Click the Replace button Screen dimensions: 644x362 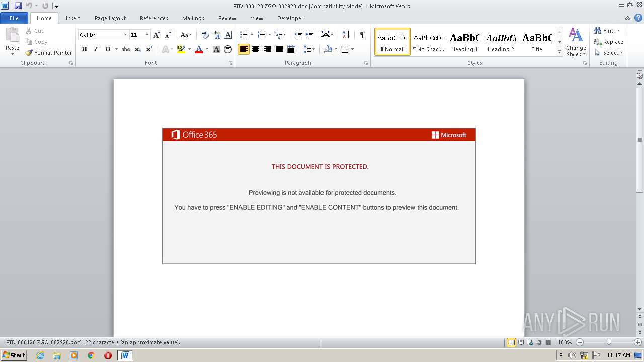(x=608, y=42)
